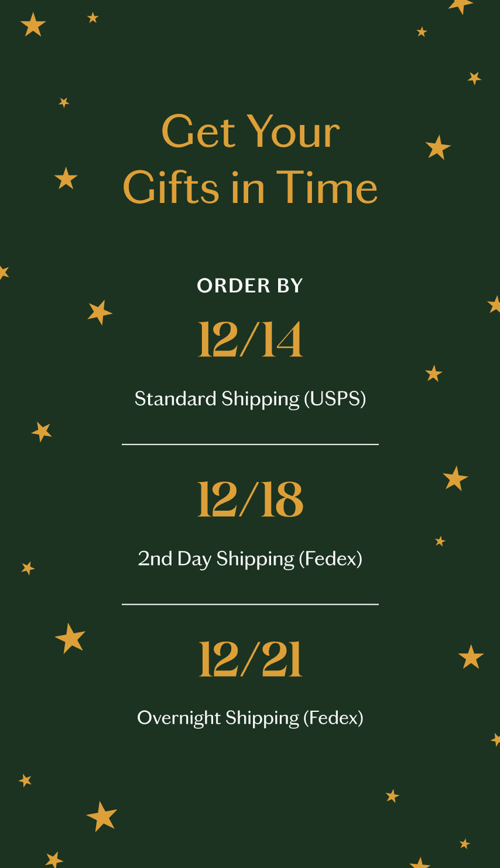
Task: Select the Overnight Shipping (Fedex) text
Action: click(x=250, y=718)
